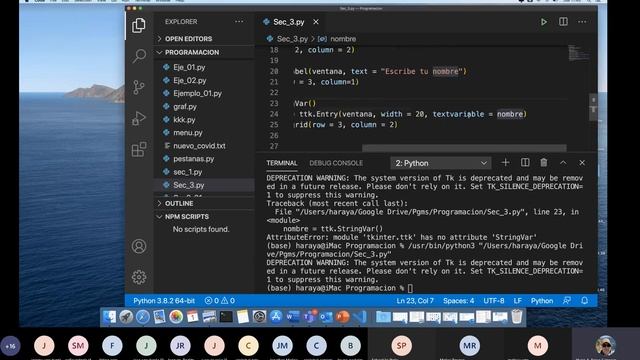Click the nombre symbol in breadcrumb
This screenshot has width=640, height=360.
click(343, 39)
